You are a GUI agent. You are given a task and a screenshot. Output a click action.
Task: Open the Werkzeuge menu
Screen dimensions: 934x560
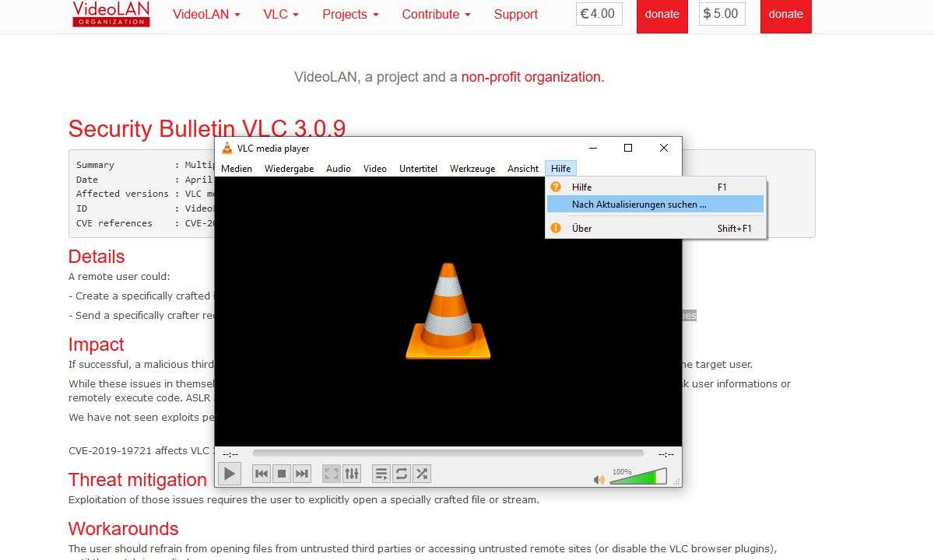coord(472,168)
